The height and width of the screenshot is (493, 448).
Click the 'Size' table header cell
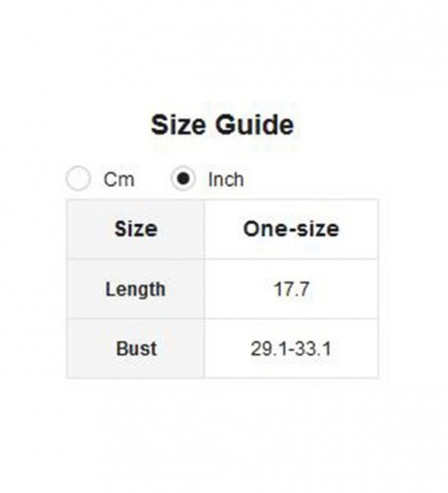[x=136, y=229]
